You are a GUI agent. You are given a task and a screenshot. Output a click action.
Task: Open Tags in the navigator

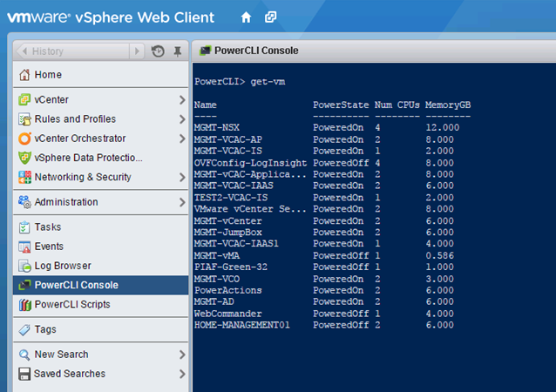pyautogui.click(x=101, y=329)
